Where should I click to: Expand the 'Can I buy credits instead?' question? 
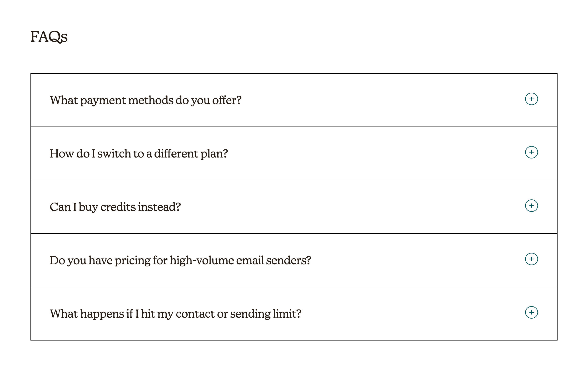[x=115, y=207]
